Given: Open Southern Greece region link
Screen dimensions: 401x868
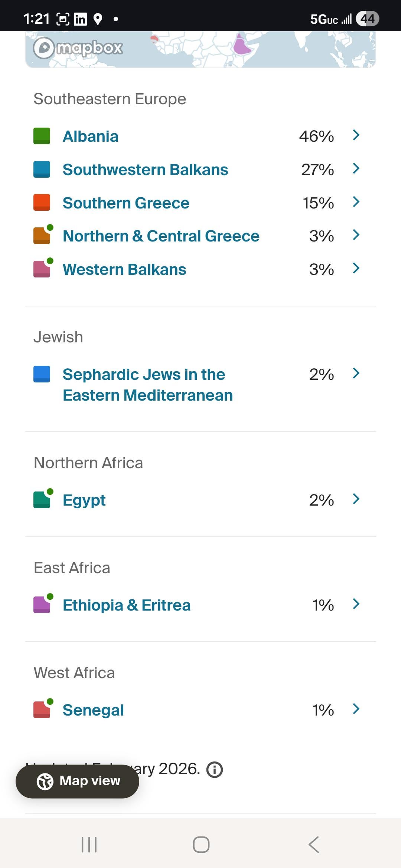Looking at the screenshot, I should click(126, 203).
